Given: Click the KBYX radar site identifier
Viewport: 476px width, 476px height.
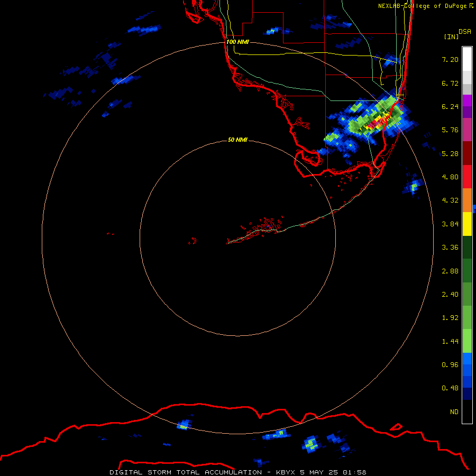Looking at the screenshot, I should tap(286, 472).
